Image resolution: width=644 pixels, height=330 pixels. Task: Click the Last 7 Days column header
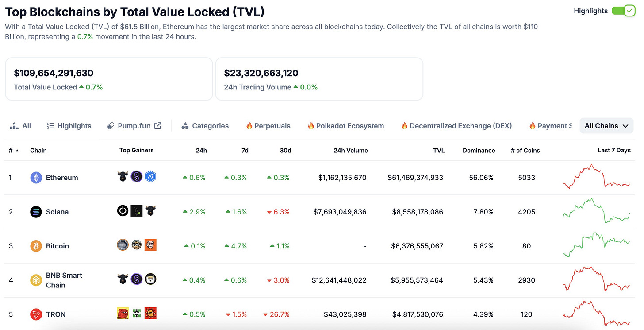coord(614,151)
